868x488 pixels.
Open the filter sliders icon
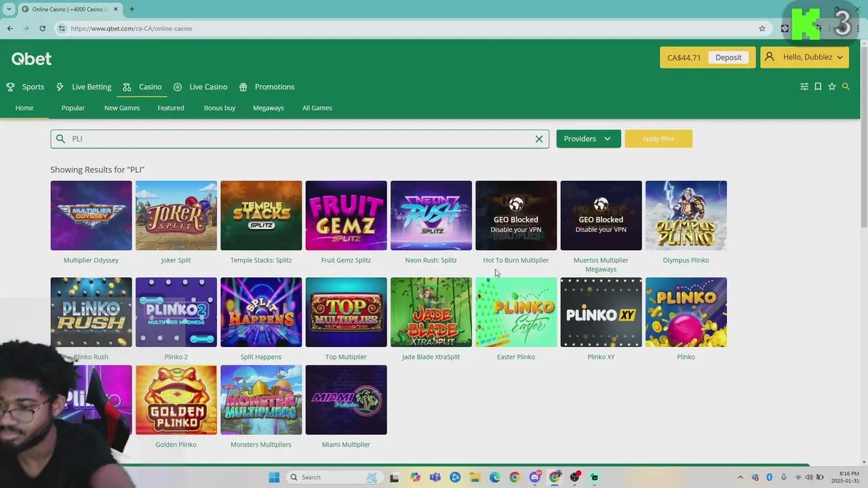point(804,87)
